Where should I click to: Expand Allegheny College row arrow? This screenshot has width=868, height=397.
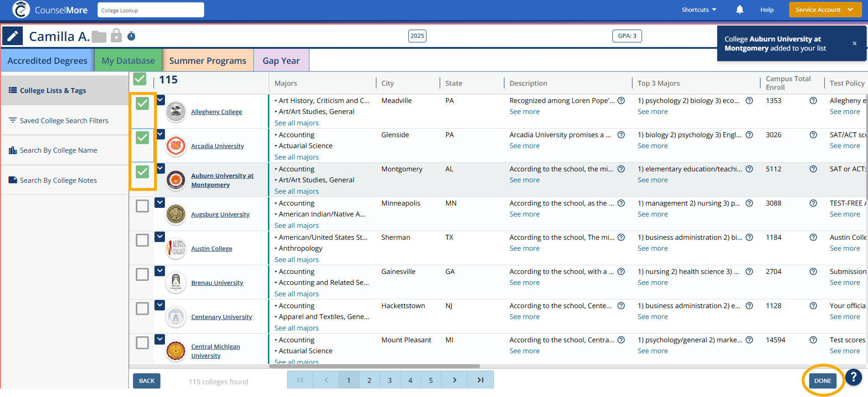(x=160, y=100)
